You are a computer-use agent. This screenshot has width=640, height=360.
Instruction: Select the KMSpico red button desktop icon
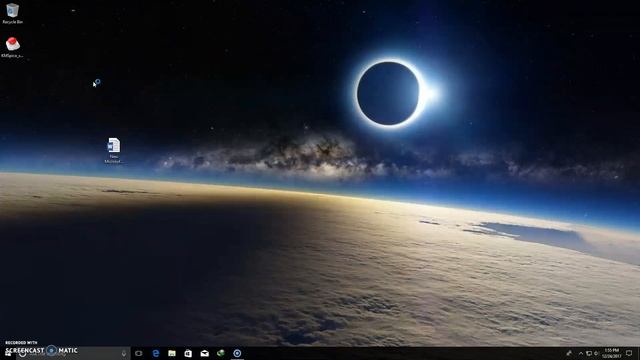12,47
